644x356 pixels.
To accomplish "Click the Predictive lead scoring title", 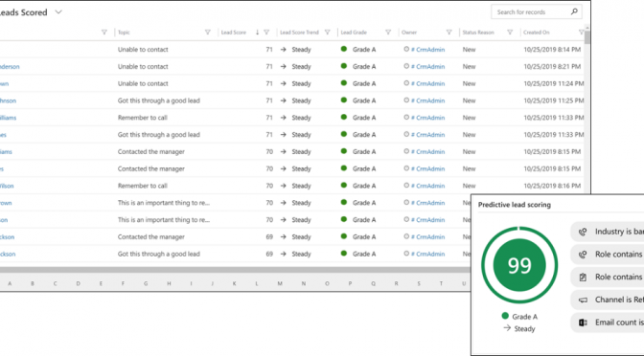I will [x=515, y=205].
